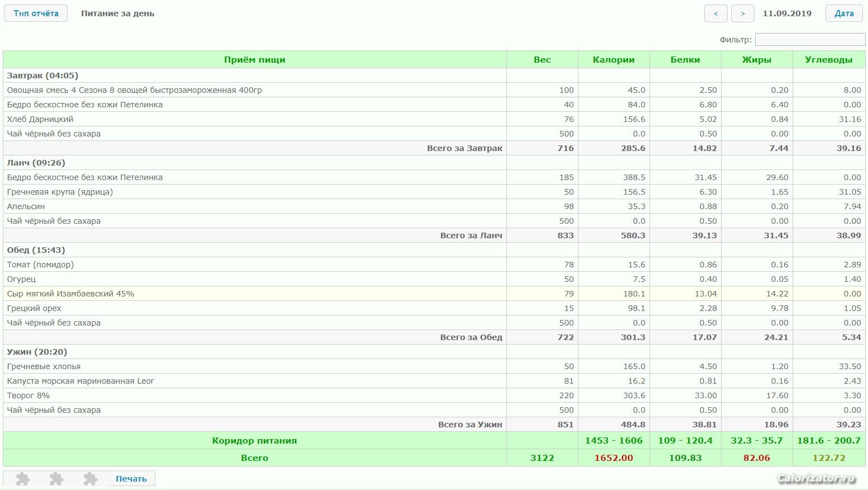Click the first puzzle piece icon
This screenshot has height=490, width=868.
pos(23,479)
